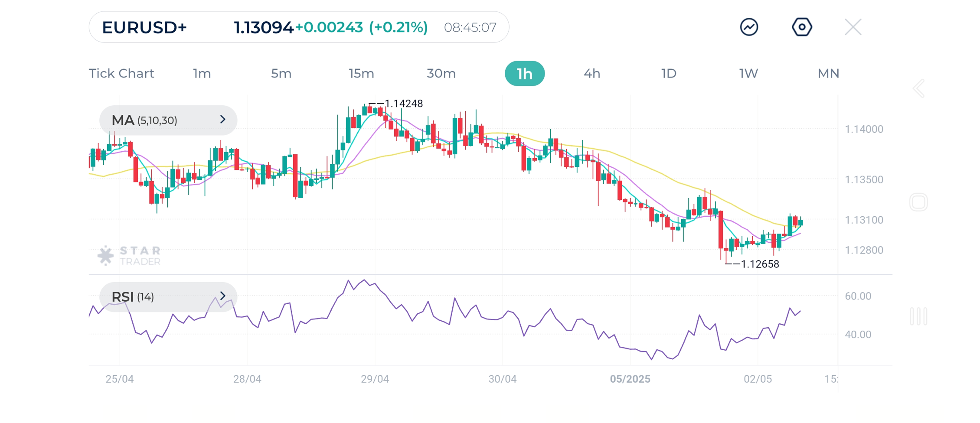This screenshot has width=980, height=423.
Task: Click the chevron-left icon on right edge
Action: (918, 88)
